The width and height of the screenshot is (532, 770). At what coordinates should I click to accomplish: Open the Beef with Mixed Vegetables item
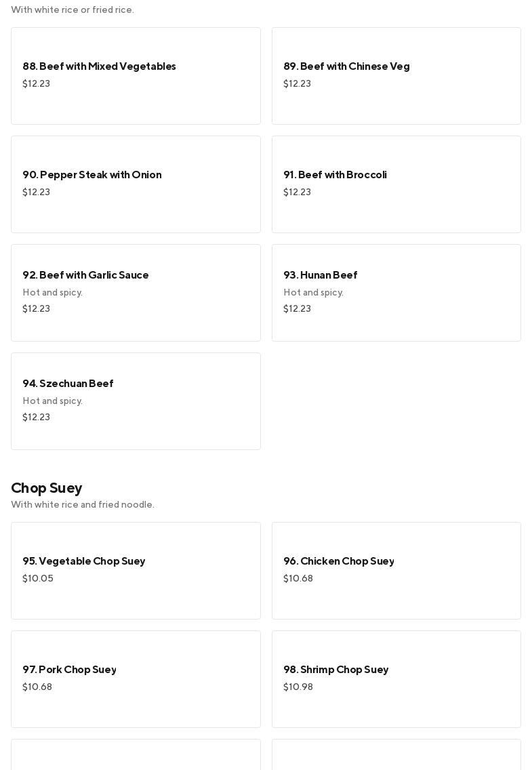pyautogui.click(x=136, y=76)
